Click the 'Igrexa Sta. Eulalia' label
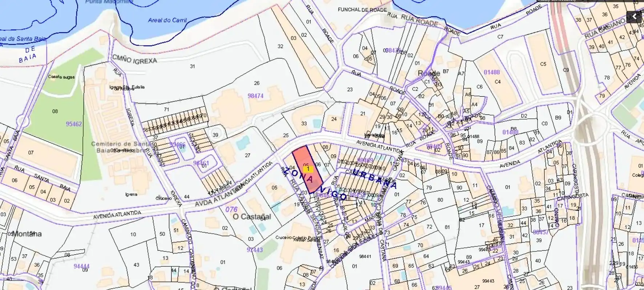Screen dimensions: 644x290 (127, 87)
